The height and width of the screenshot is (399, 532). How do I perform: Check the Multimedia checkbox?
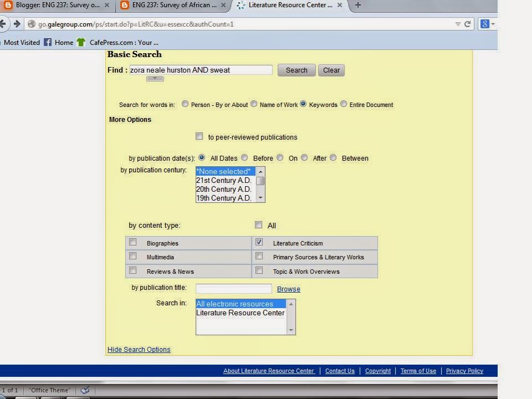(x=133, y=256)
